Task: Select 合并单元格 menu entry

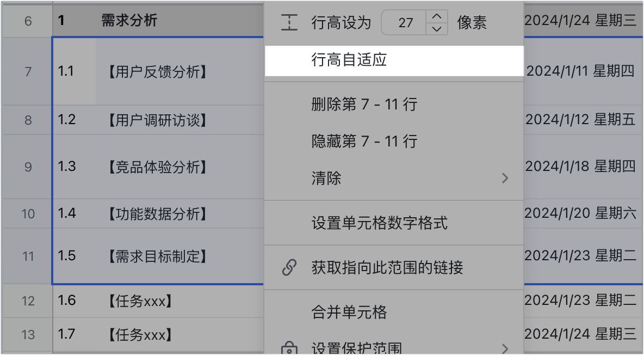Action: [x=394, y=312]
